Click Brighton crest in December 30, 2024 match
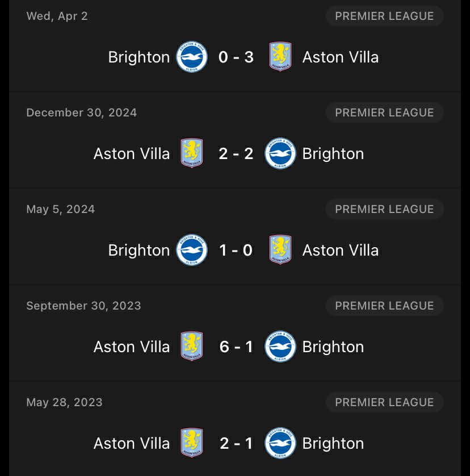 (x=280, y=153)
